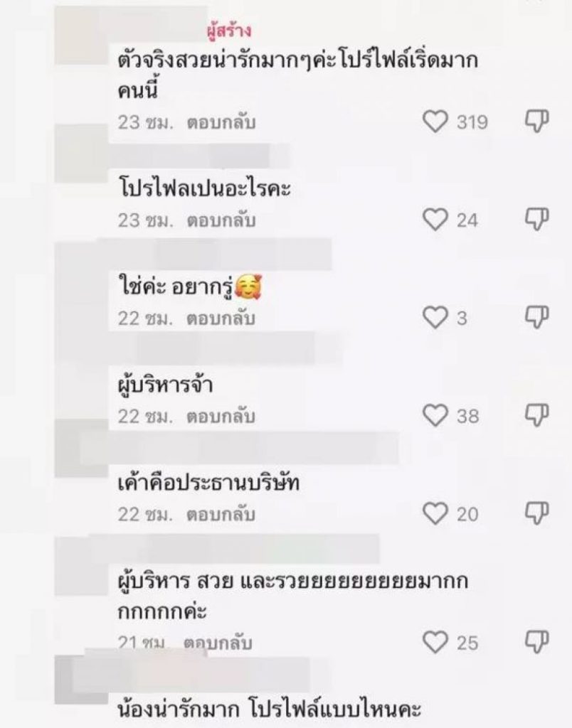This screenshot has width=572, height=728.
Task: Heart the 'ผู้บริหารจ้า' comment
Action: [x=435, y=415]
